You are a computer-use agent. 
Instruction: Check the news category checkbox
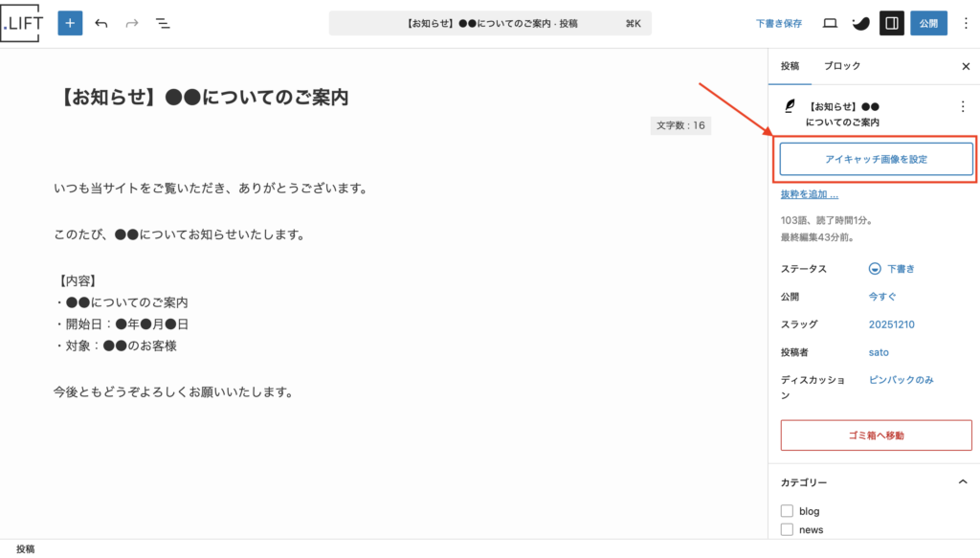click(x=787, y=529)
